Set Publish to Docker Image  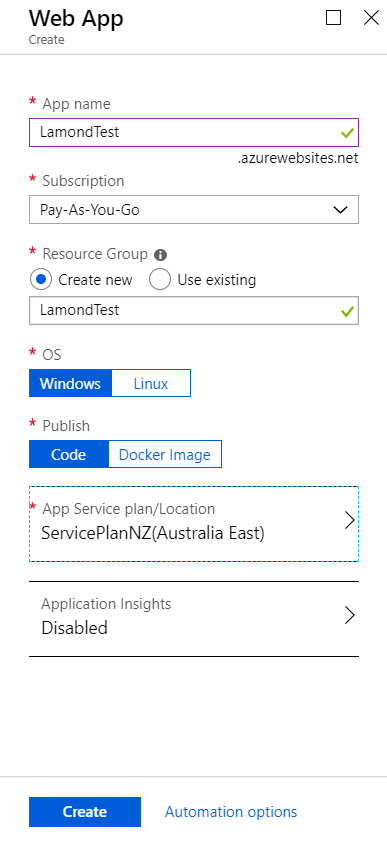165,455
